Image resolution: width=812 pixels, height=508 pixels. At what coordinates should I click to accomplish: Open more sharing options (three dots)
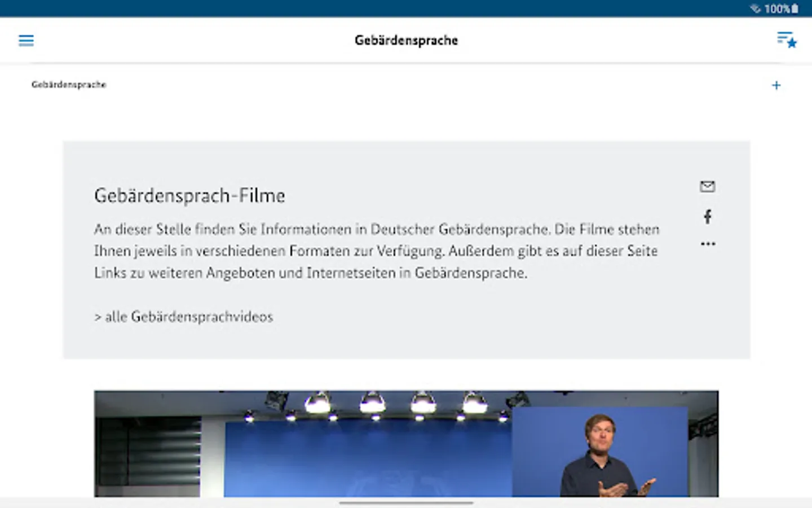708,244
